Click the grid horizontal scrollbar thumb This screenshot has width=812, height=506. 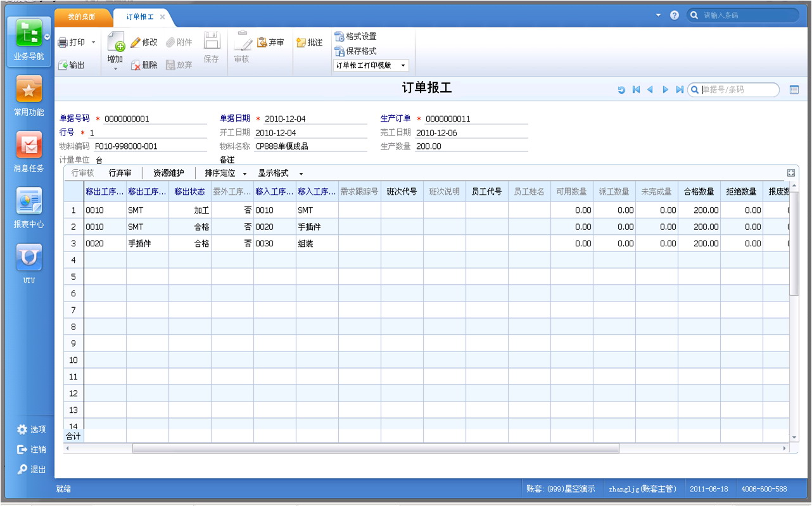(x=376, y=448)
